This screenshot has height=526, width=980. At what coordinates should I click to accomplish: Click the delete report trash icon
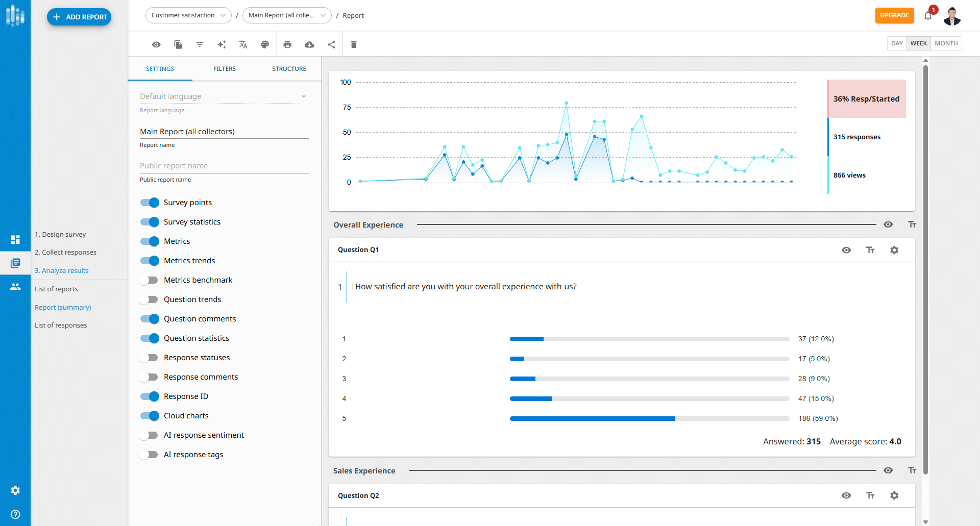point(354,45)
